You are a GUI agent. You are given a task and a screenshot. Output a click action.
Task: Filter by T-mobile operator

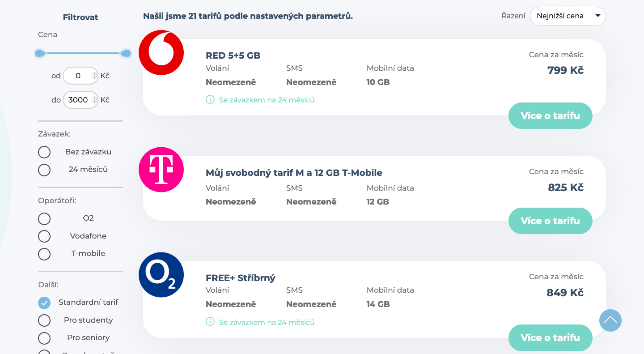pos(44,254)
